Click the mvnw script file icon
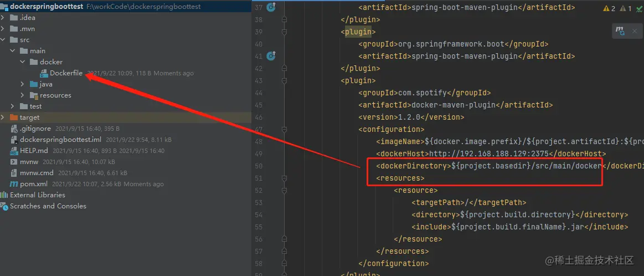Image resolution: width=644 pixels, height=276 pixels. tap(14, 162)
